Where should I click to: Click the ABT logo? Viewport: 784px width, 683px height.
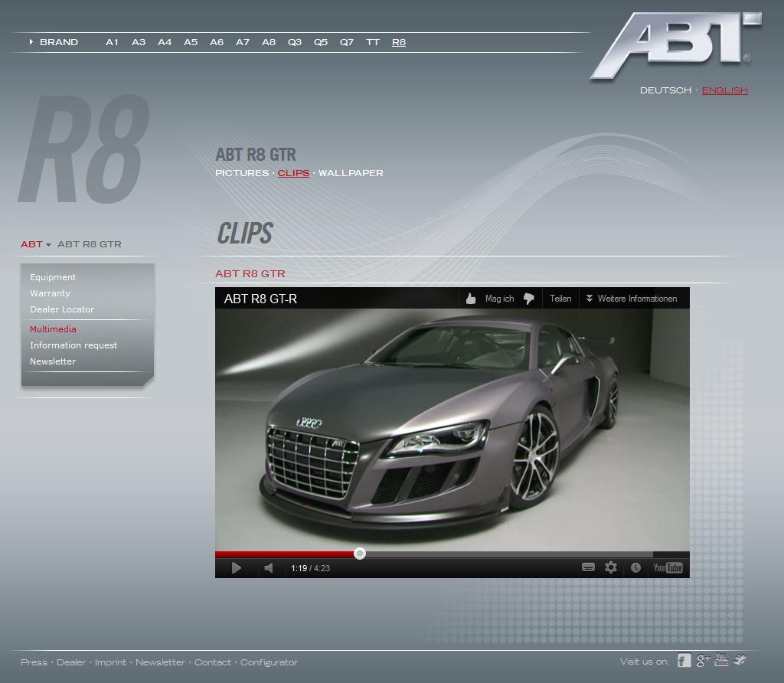click(x=676, y=45)
